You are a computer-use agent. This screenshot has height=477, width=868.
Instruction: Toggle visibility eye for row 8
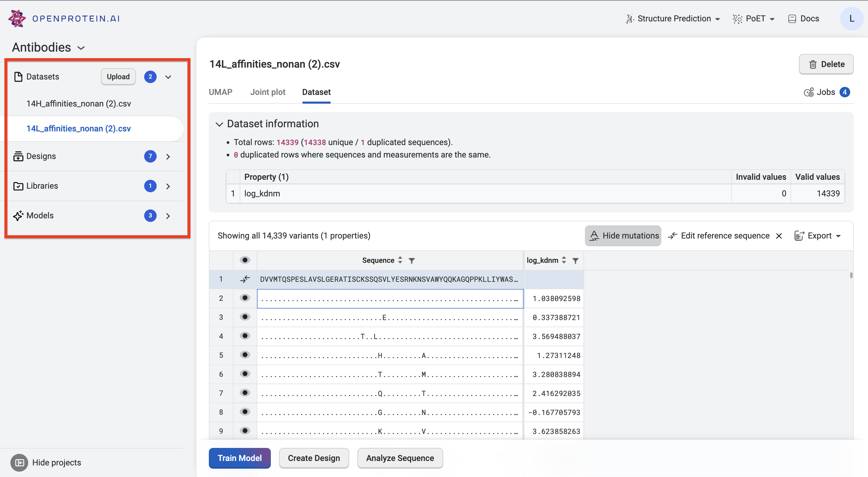[245, 411]
